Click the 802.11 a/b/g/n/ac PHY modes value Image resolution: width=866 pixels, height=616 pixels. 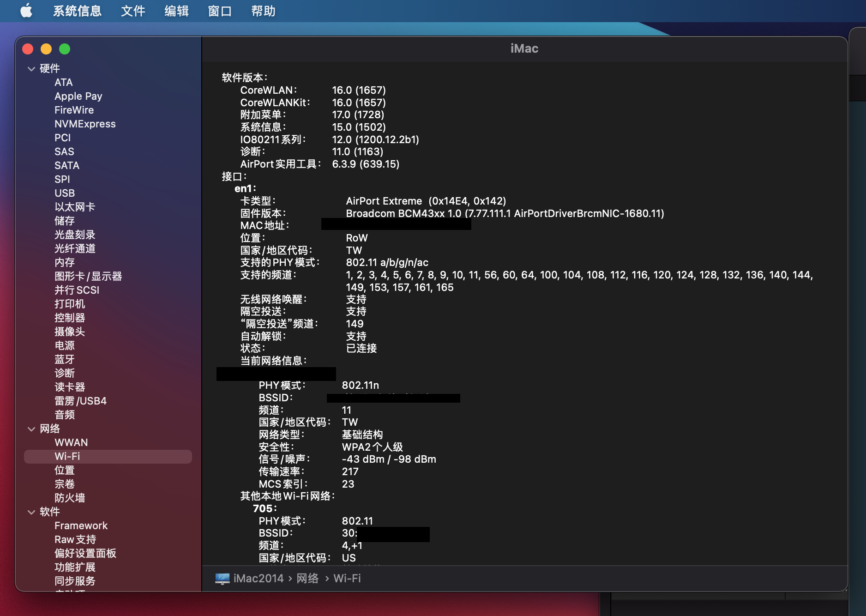pyautogui.click(x=387, y=263)
